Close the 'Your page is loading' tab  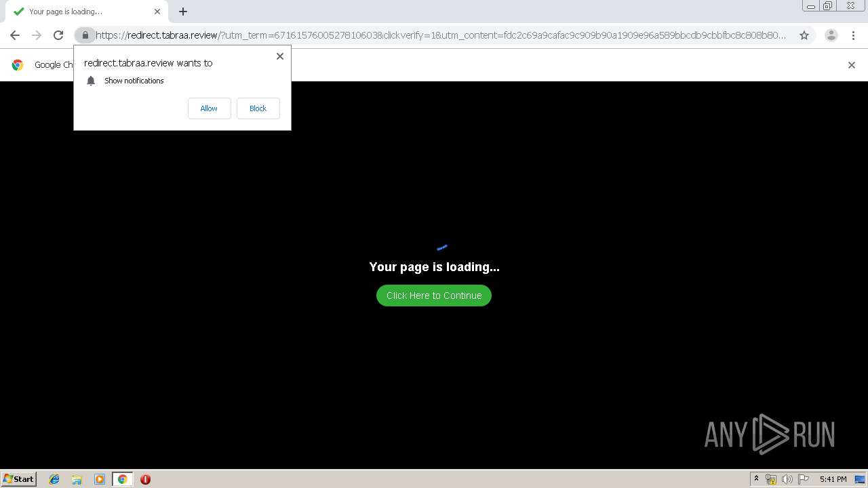click(157, 12)
